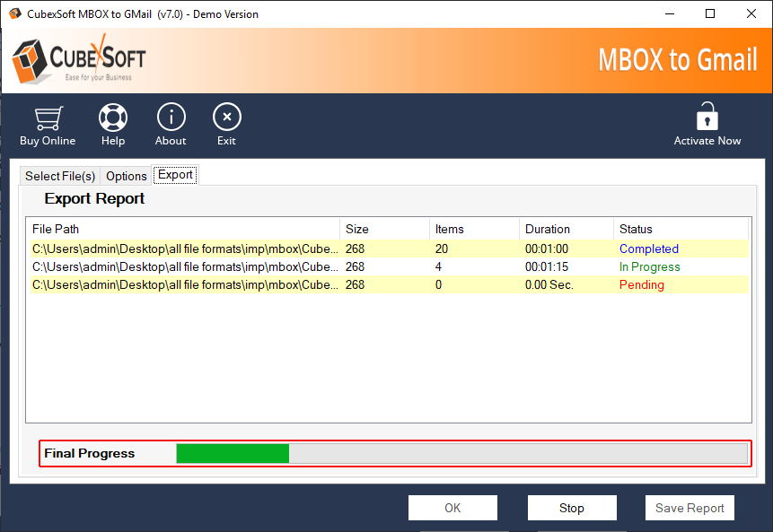
Task: Click the Size column header
Action: click(x=383, y=229)
